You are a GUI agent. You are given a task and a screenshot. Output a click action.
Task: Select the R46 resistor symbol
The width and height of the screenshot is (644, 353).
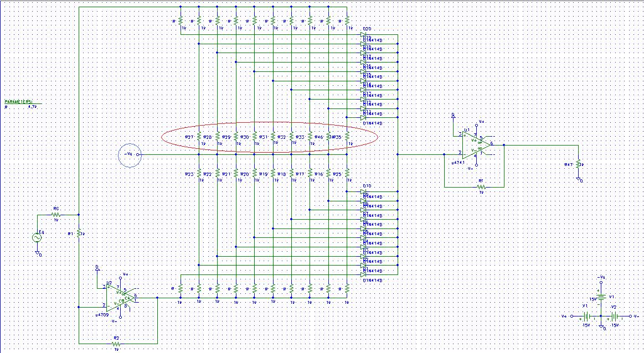pos(328,136)
